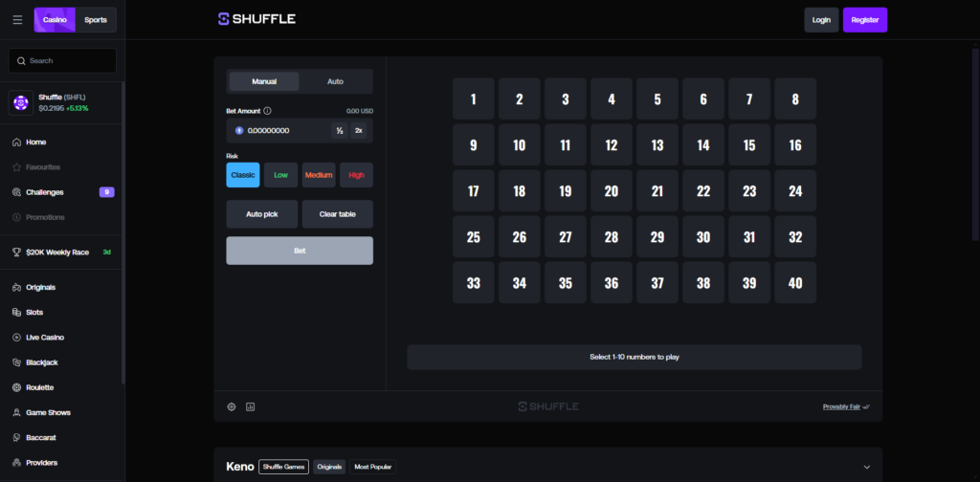Open the hamburger menu icon

[x=17, y=20]
